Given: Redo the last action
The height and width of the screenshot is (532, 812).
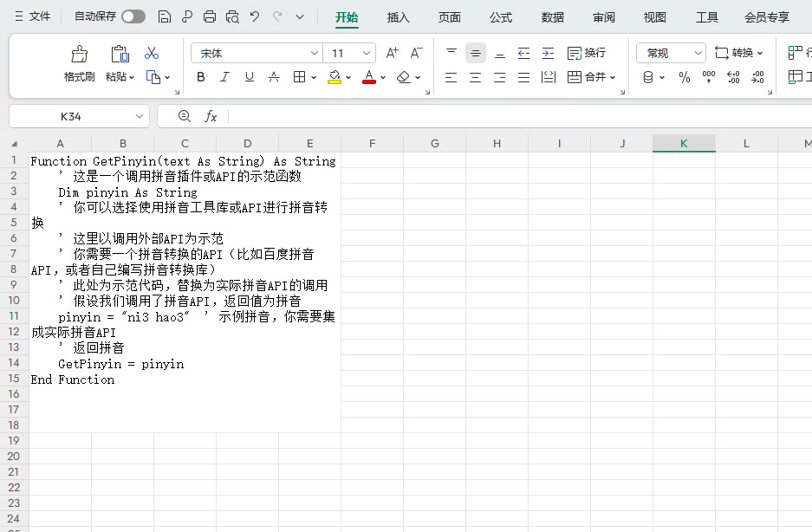Looking at the screenshot, I should pyautogui.click(x=277, y=17).
